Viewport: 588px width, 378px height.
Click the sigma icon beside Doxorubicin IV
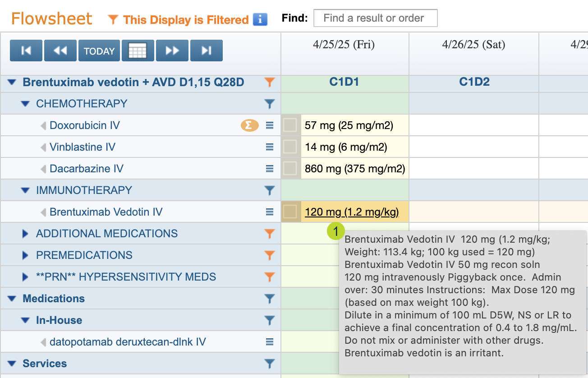click(x=249, y=125)
